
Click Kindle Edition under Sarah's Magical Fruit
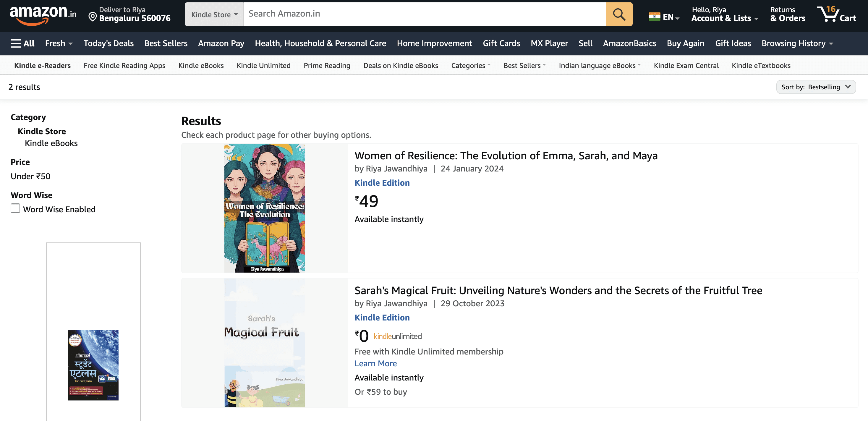(x=382, y=317)
